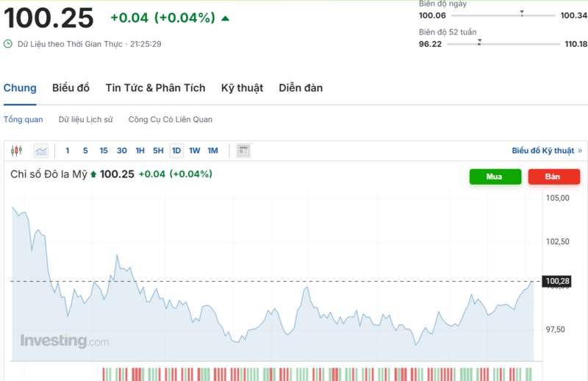
Task: Choose the 1W chart interval
Action: 195,151
